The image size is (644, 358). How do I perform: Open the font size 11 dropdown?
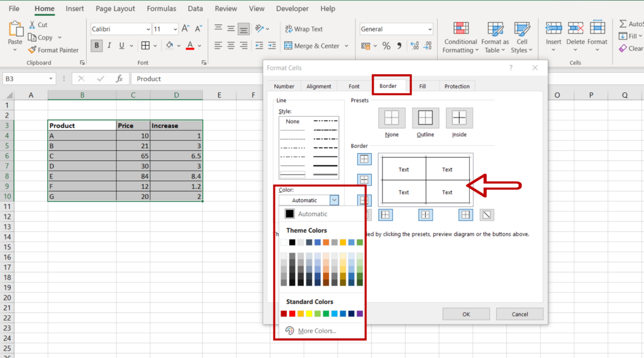(175, 29)
